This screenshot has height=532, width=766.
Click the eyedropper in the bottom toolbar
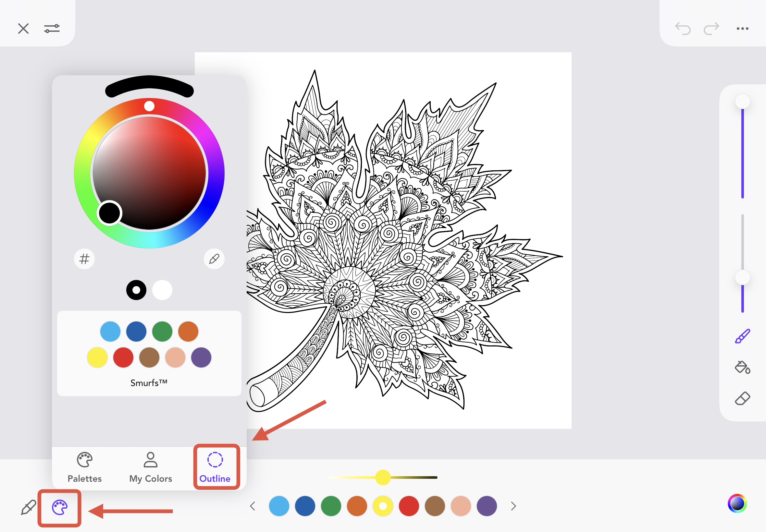(x=28, y=507)
